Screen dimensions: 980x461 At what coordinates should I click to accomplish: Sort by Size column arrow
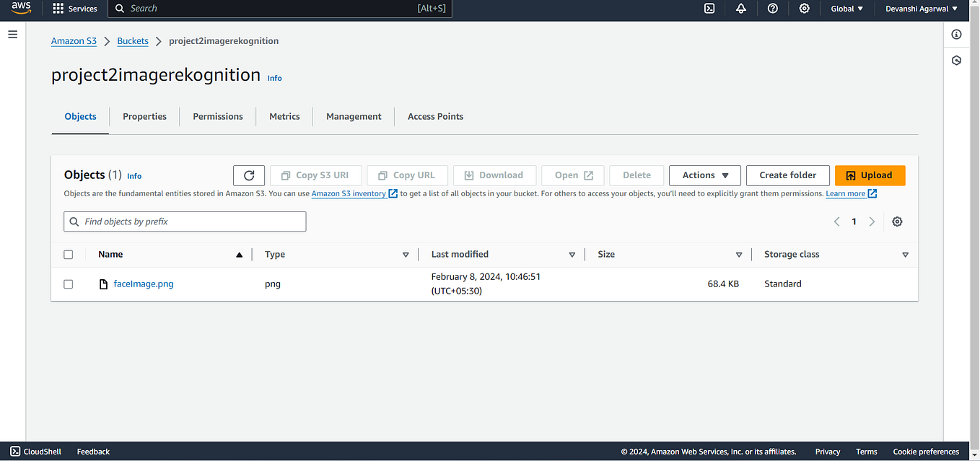click(739, 255)
